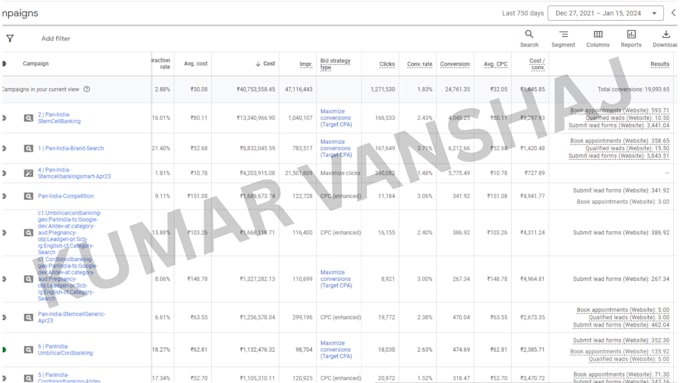
Task: Click Book appointments (Website): 358.65 result
Action: click(x=620, y=141)
